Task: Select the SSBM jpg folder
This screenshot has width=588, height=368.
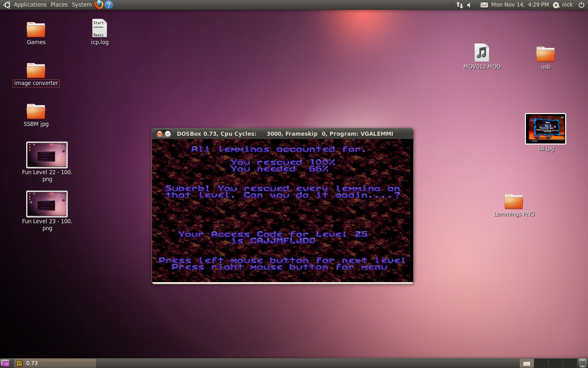Action: click(36, 112)
